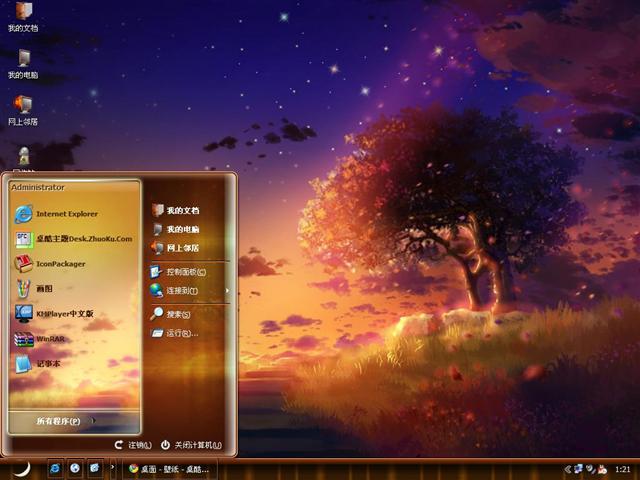Select the 网上邻居 desktop icon

coord(23,108)
